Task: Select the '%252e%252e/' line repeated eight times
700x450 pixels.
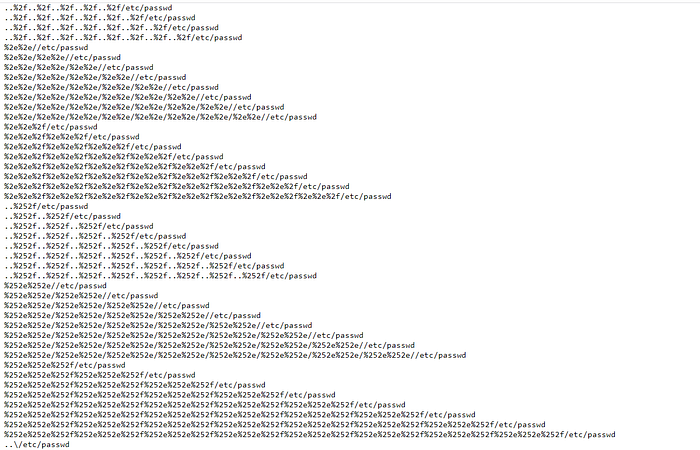Action: pos(235,355)
